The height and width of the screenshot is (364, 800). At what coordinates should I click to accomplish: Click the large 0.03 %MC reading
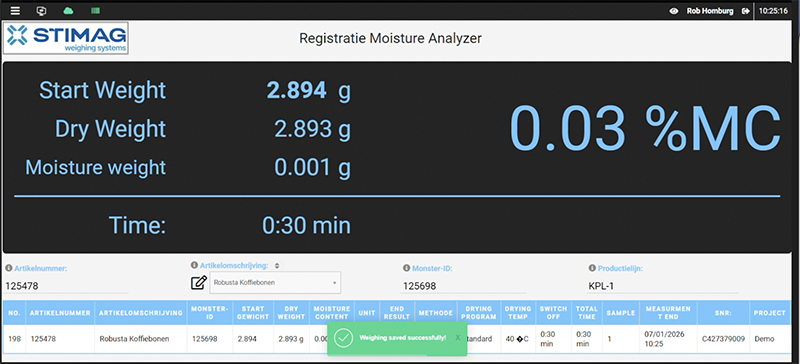[x=645, y=128]
